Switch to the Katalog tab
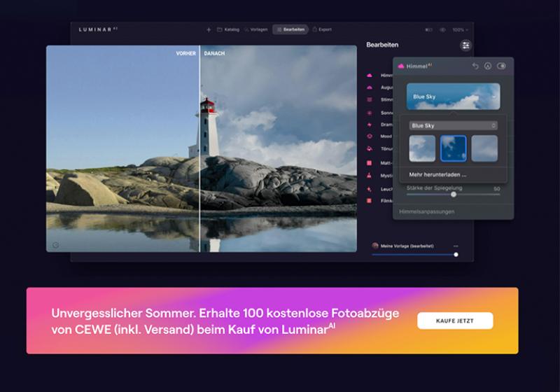 [x=228, y=29]
